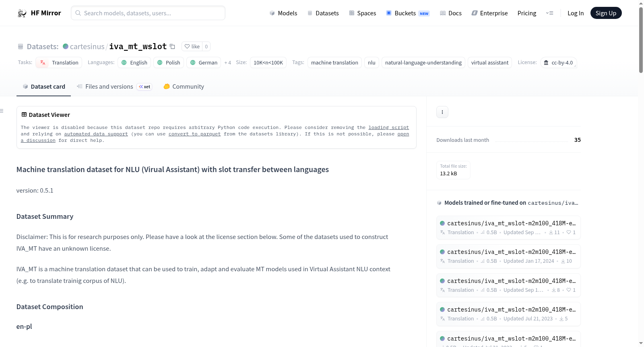644x347 pixels.
Task: Filter by the Translation task tag
Action: click(x=59, y=62)
